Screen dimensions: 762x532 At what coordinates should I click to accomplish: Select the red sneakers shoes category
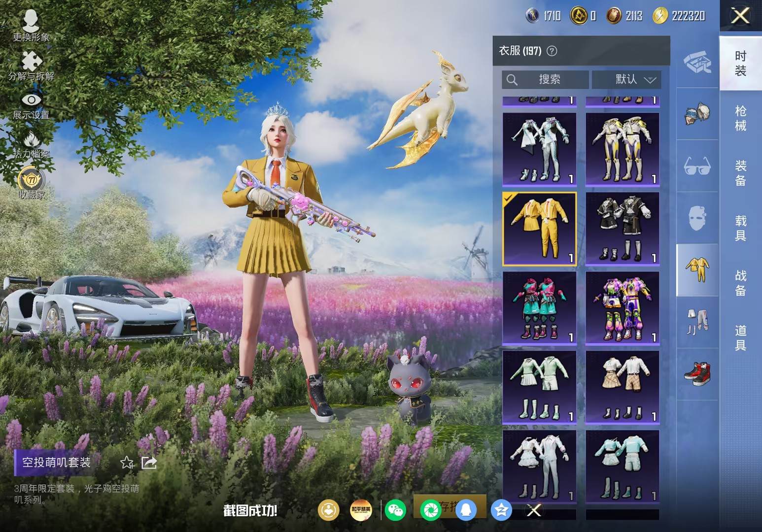click(x=697, y=374)
